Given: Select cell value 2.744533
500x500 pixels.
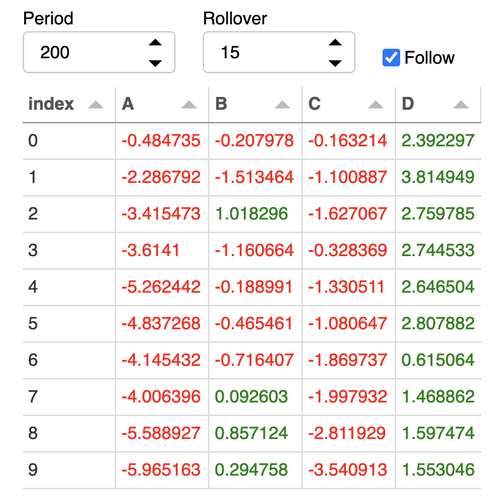Looking at the screenshot, I should (438, 250).
